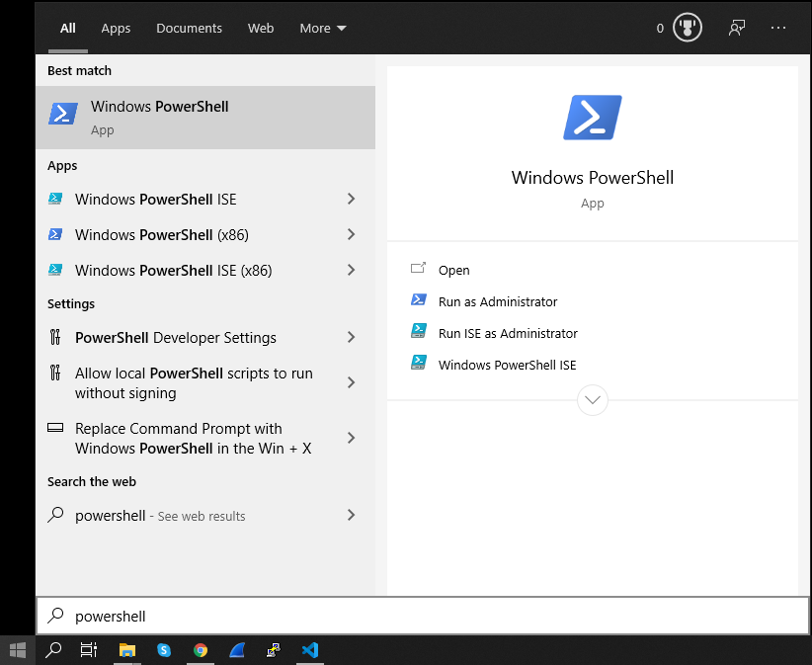Click the large PowerShell icon in preview pane
The height and width of the screenshot is (665, 812).
tap(593, 117)
